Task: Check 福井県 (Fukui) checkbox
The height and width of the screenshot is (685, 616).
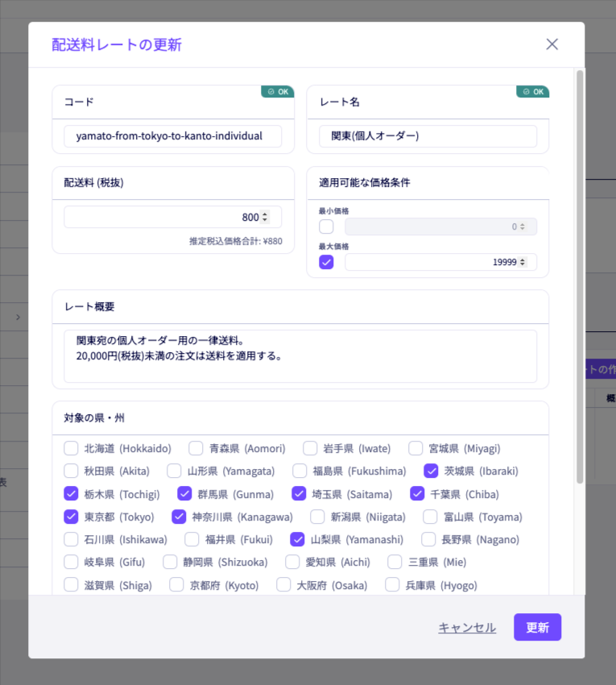Action: pos(192,539)
